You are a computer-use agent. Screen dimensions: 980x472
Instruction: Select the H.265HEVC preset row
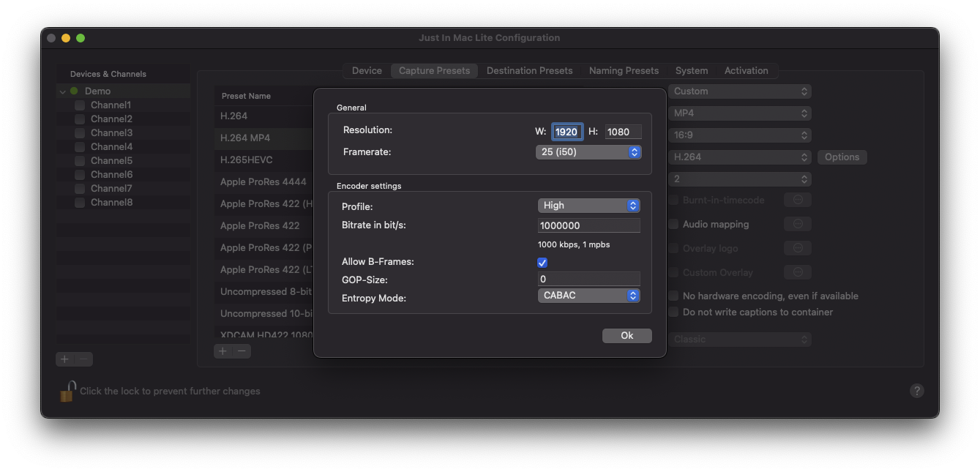click(264, 160)
